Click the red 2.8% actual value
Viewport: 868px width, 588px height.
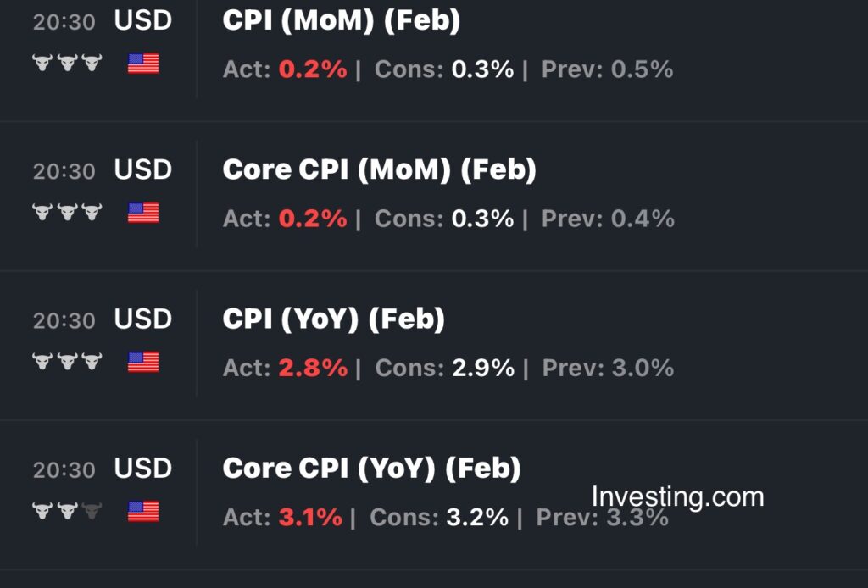coord(313,368)
